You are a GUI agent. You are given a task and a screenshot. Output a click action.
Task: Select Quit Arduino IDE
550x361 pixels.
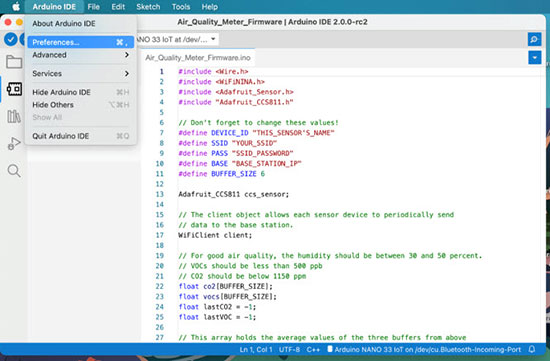coord(81,136)
